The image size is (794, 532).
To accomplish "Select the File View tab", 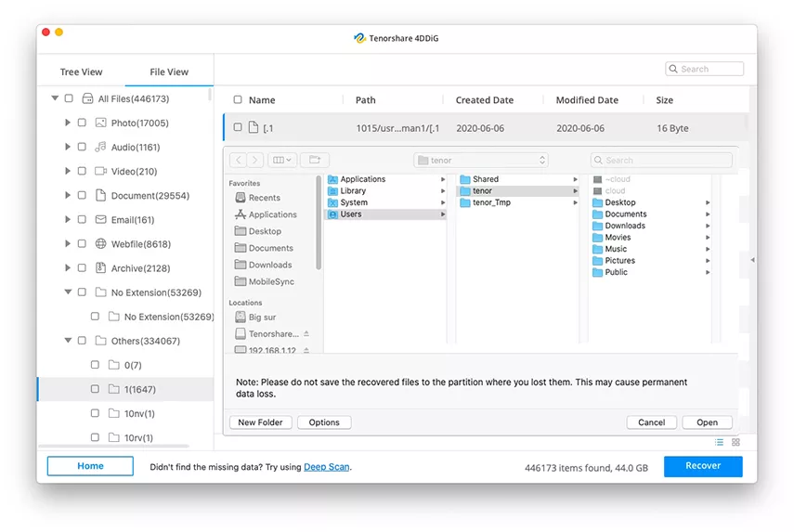I will tap(169, 71).
